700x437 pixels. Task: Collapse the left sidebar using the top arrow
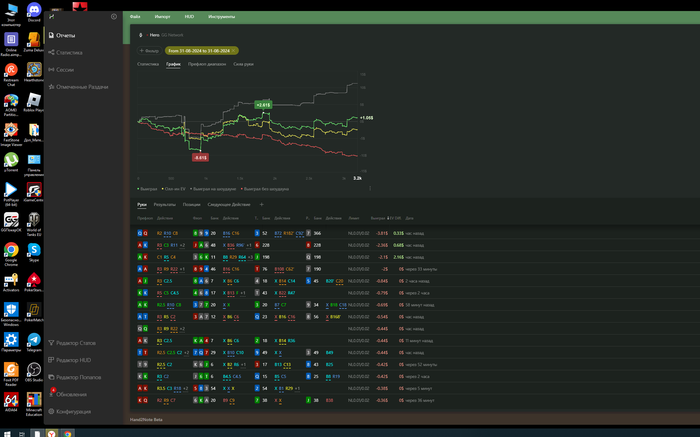[x=113, y=17]
